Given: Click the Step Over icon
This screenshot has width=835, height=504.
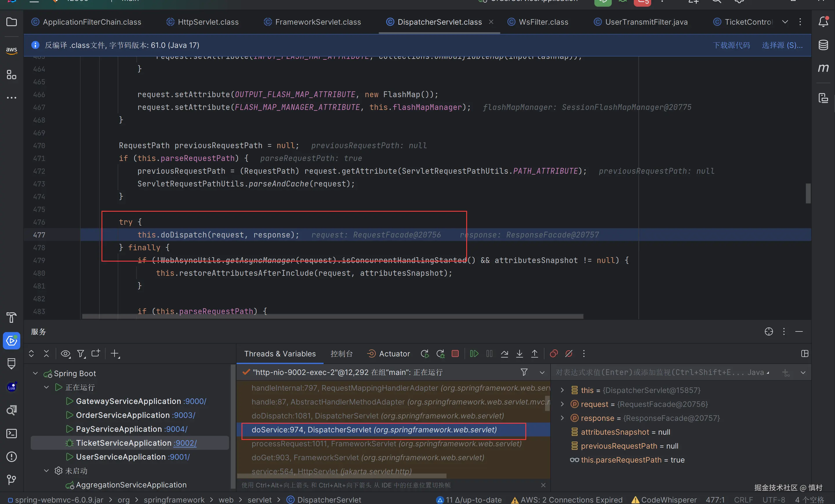Looking at the screenshot, I should [x=504, y=354].
